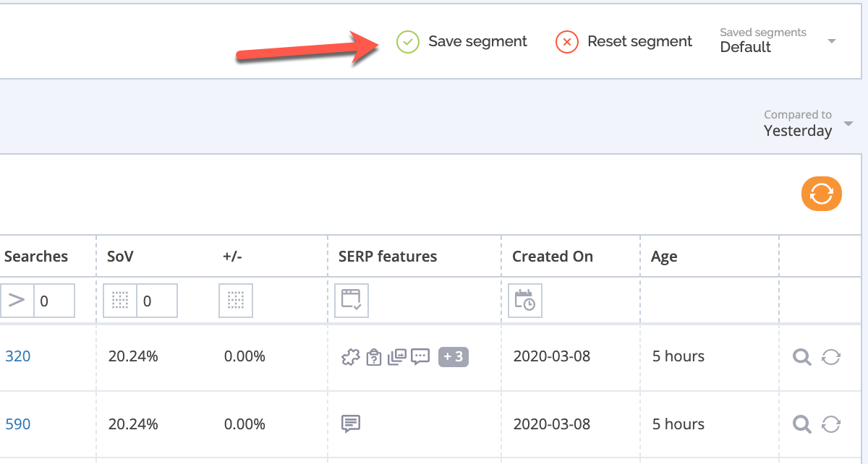The width and height of the screenshot is (868, 464).
Task: Expand the +3 SERP features badge
Action: point(454,357)
